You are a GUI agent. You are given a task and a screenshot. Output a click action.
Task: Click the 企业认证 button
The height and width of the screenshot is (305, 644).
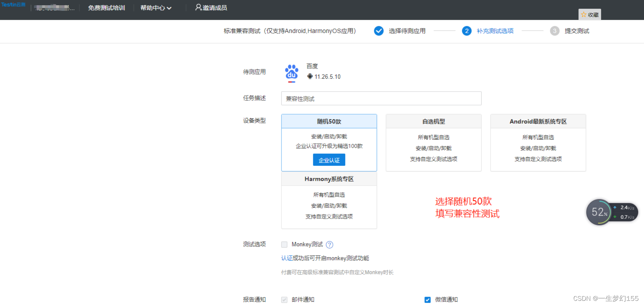click(329, 160)
